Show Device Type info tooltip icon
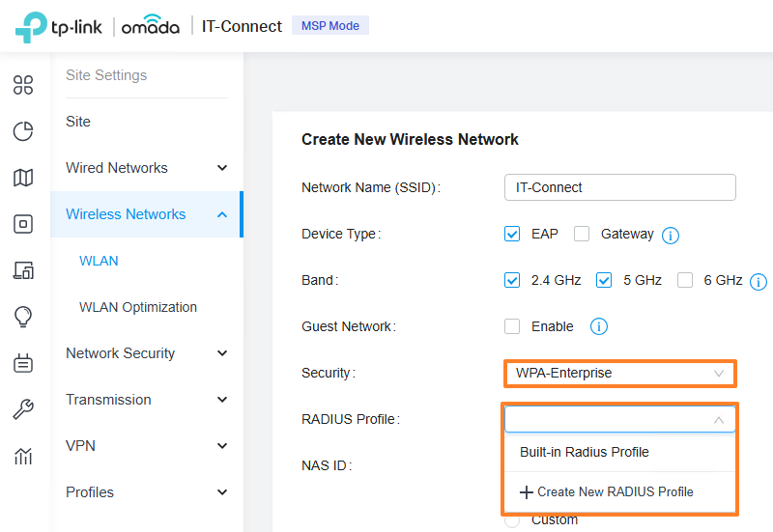The width and height of the screenshot is (773, 532). (x=670, y=235)
